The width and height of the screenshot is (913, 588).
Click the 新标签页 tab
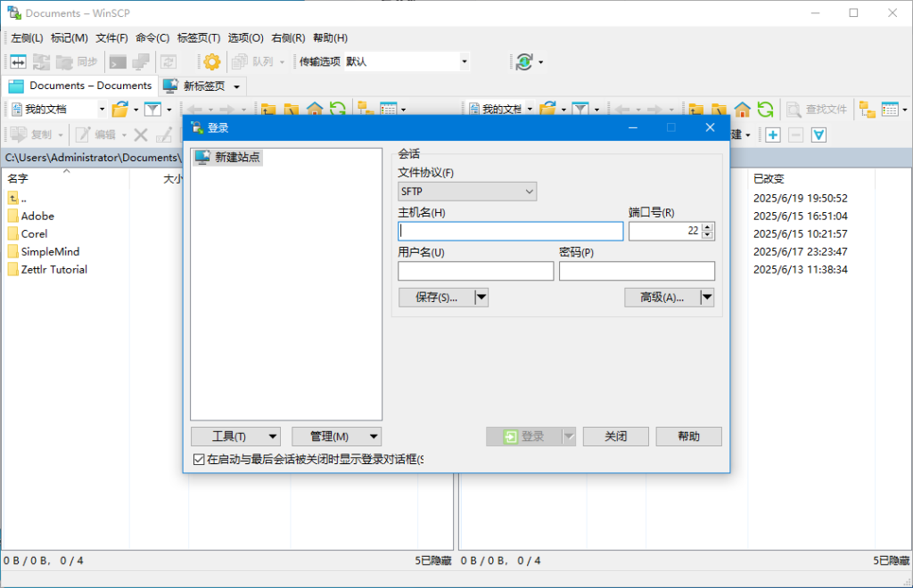tap(204, 86)
